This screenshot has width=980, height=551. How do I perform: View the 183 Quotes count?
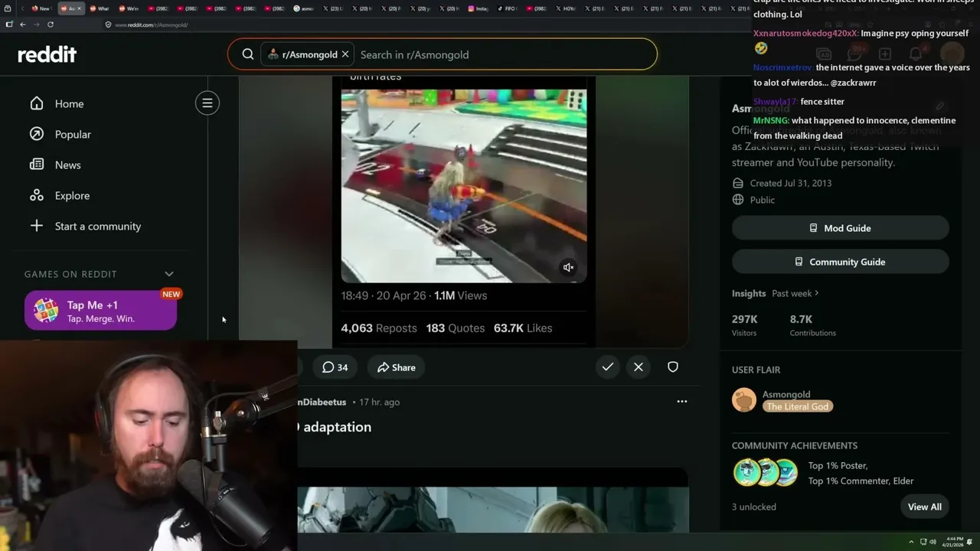tap(456, 328)
